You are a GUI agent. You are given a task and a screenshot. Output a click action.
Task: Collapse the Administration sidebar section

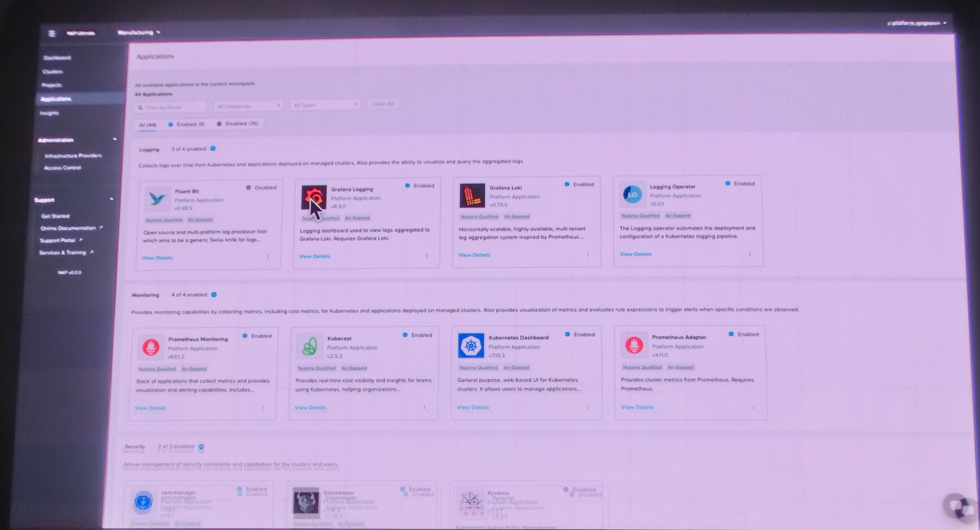pyautogui.click(x=114, y=139)
